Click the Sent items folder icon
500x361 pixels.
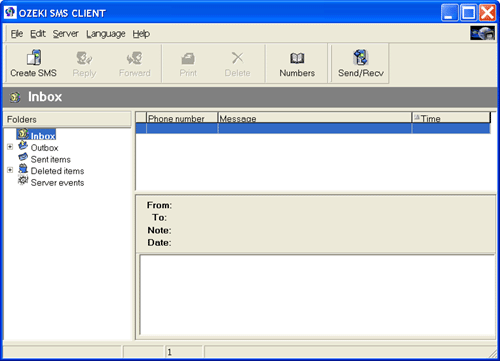23,157
